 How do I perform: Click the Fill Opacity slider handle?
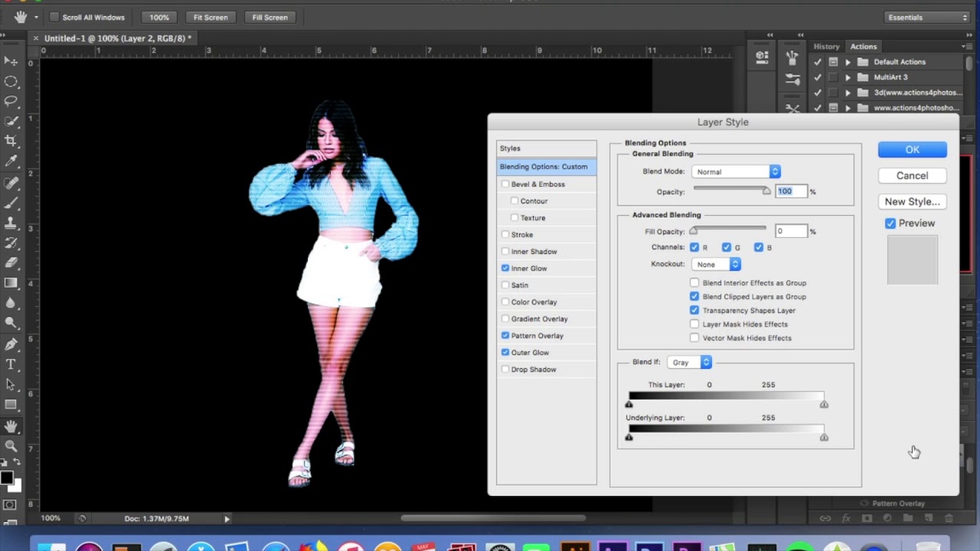pos(694,231)
